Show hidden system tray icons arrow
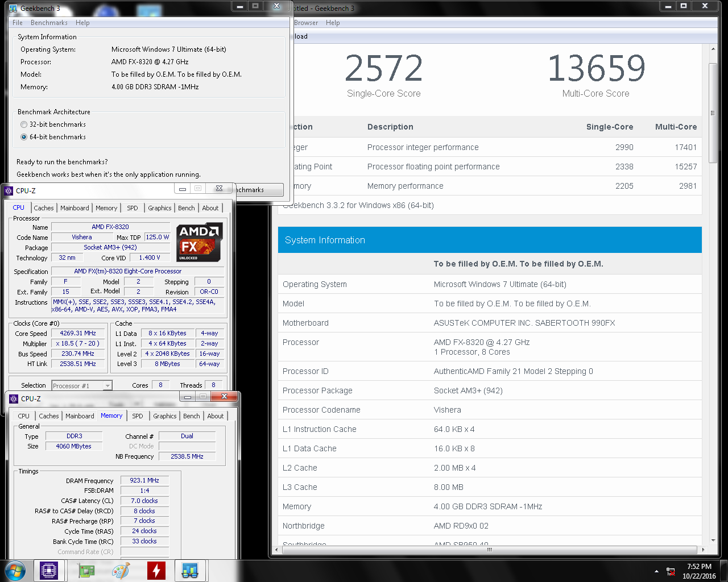This screenshot has width=728, height=582. point(656,571)
